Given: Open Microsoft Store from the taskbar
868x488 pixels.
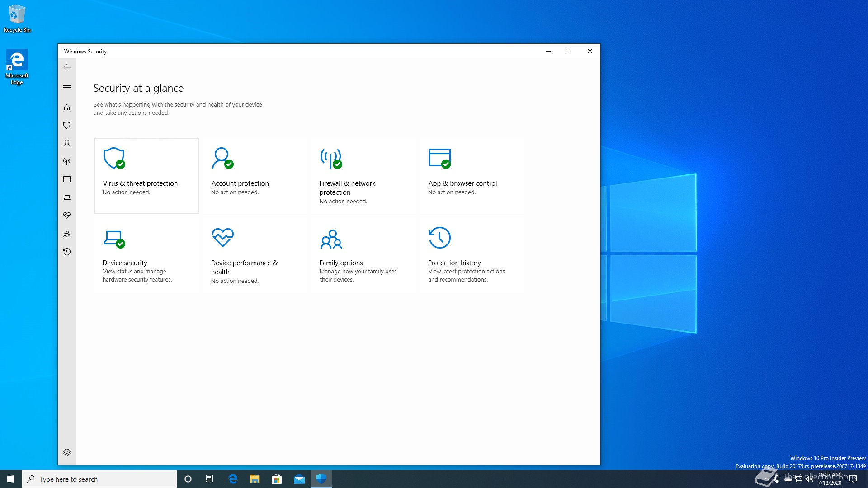Looking at the screenshot, I should tap(277, 479).
